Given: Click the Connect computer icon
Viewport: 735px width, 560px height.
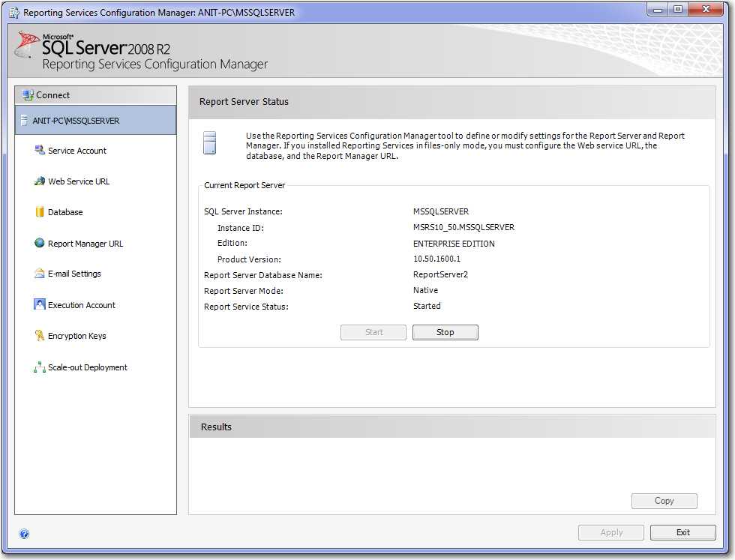Looking at the screenshot, I should point(28,95).
